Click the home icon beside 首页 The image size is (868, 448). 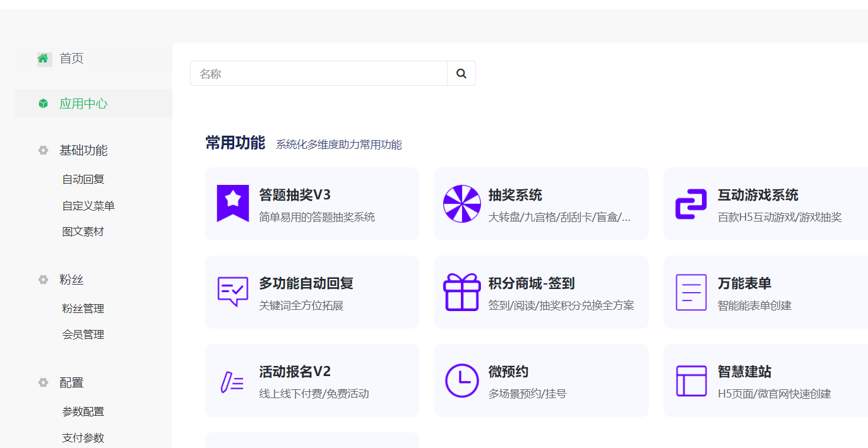point(42,58)
